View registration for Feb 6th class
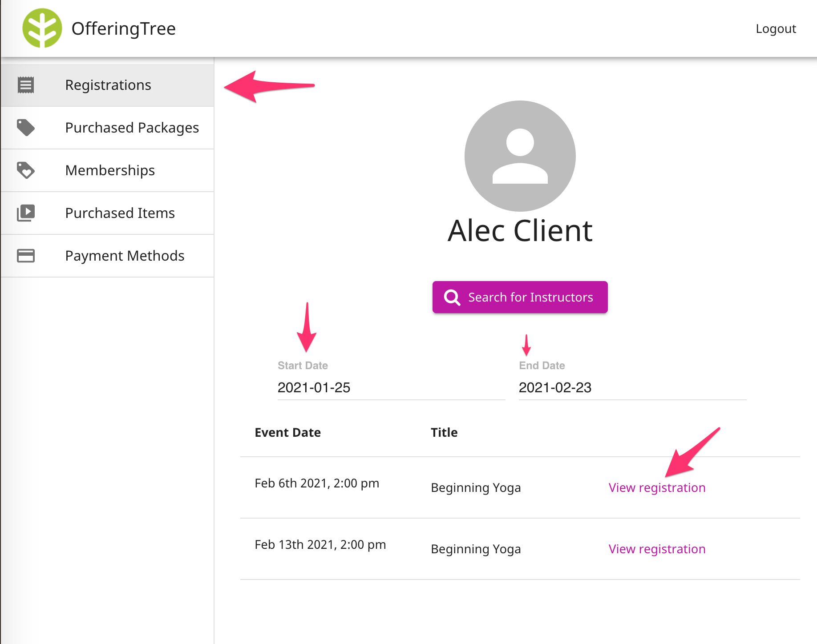The height and width of the screenshot is (644, 817). [x=657, y=487]
